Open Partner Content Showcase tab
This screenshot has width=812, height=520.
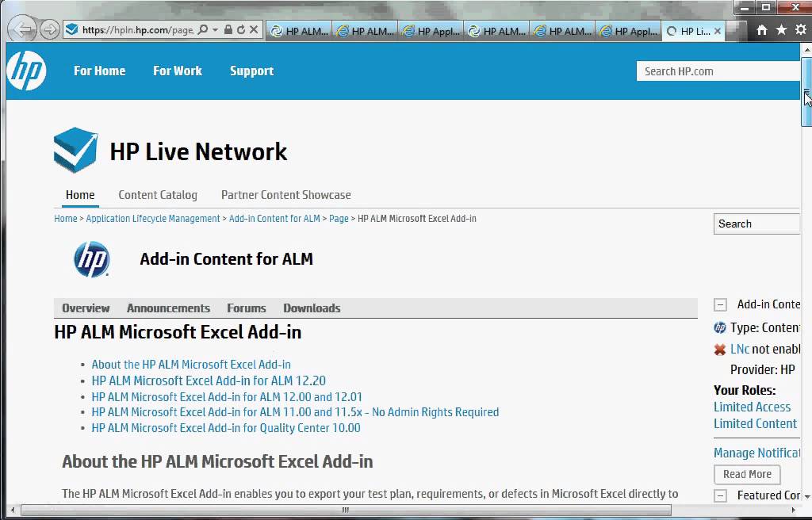[285, 195]
